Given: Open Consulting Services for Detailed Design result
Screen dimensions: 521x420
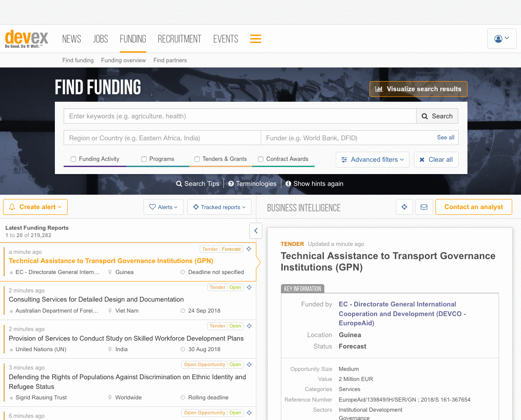Looking at the screenshot, I should (97, 299).
